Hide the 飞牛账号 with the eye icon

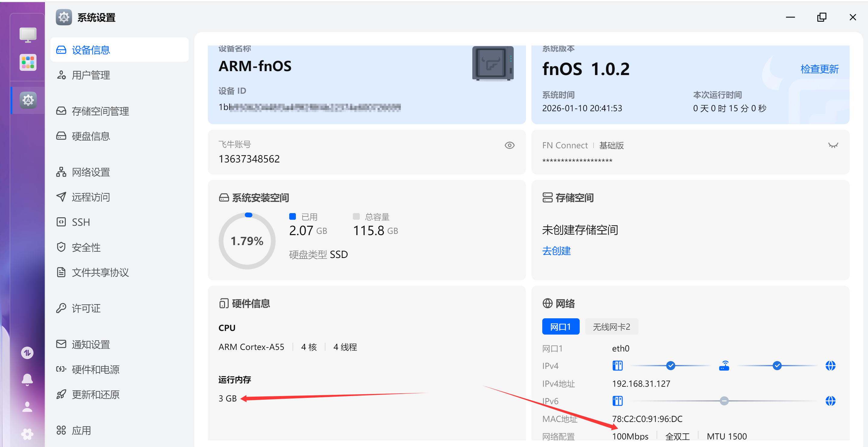(509, 145)
